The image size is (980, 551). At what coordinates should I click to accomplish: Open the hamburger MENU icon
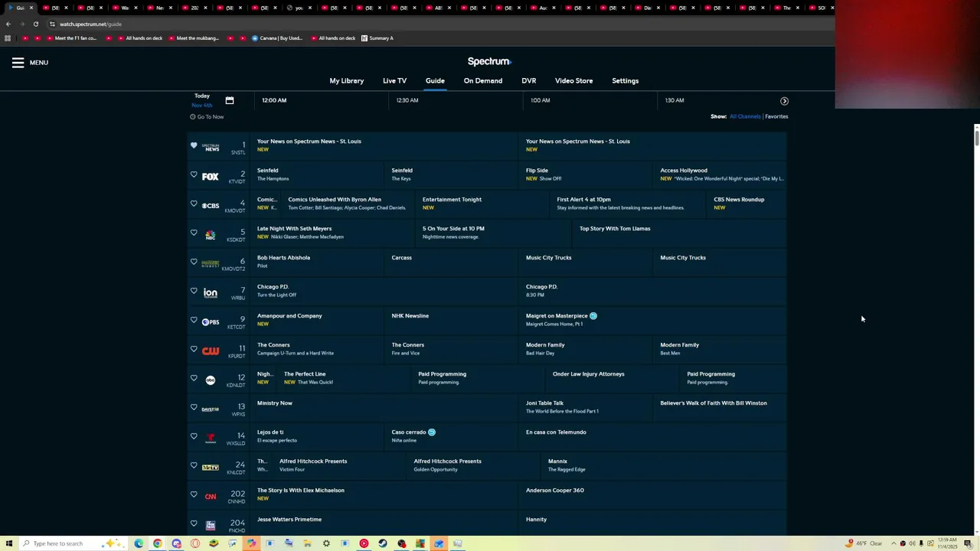[x=18, y=63]
